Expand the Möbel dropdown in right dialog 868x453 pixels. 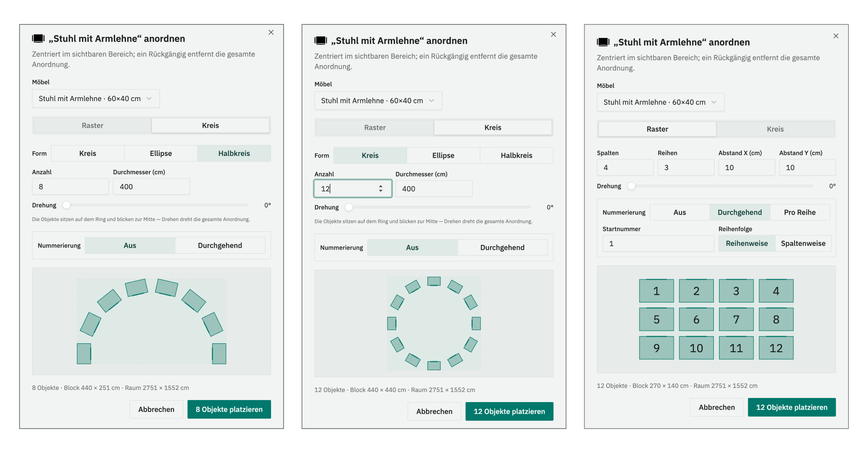(660, 102)
